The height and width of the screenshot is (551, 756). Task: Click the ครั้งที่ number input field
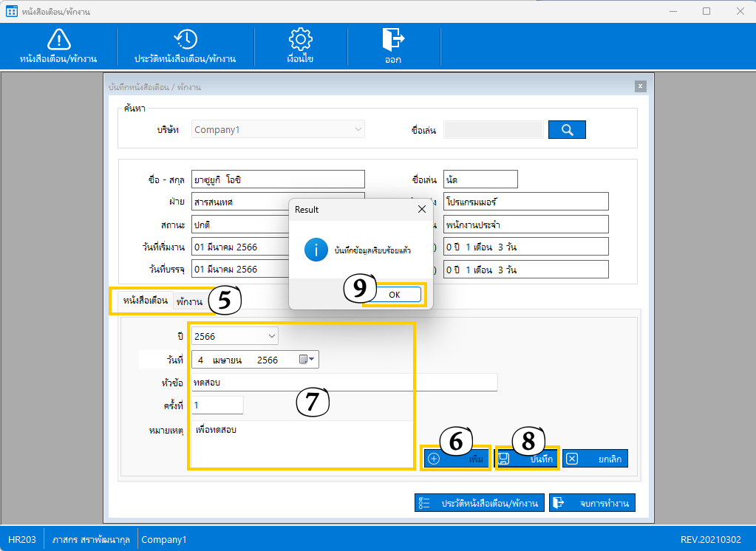[x=217, y=405]
